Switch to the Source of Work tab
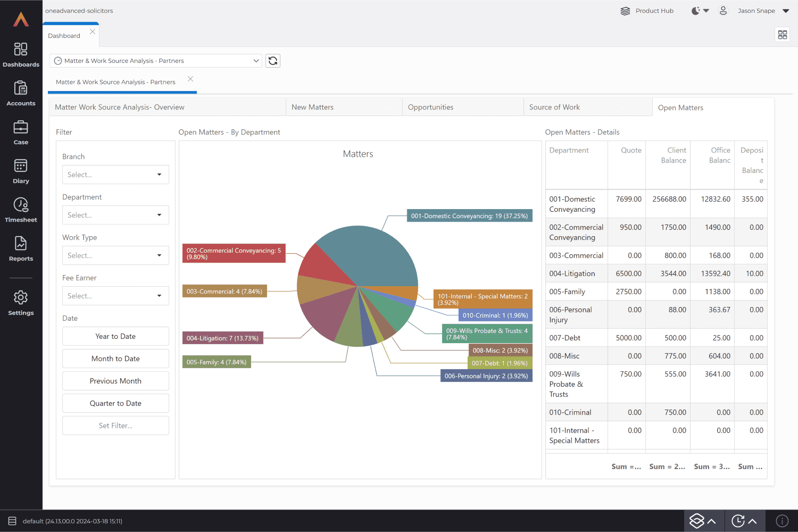This screenshot has height=532, width=798. pyautogui.click(x=587, y=107)
